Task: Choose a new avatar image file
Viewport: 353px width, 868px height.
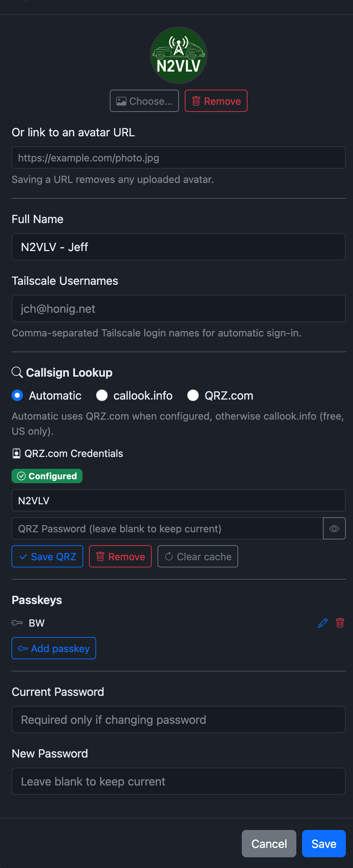Action: (x=144, y=101)
